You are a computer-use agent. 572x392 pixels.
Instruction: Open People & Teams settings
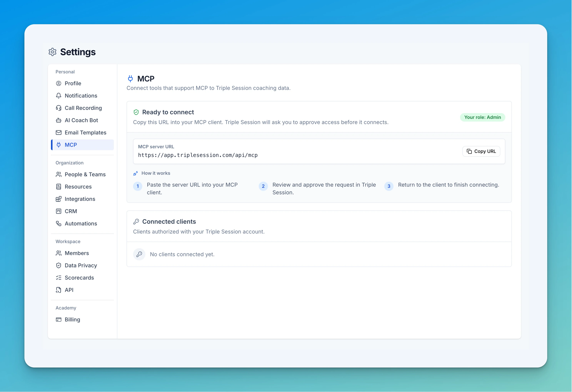tap(83, 174)
